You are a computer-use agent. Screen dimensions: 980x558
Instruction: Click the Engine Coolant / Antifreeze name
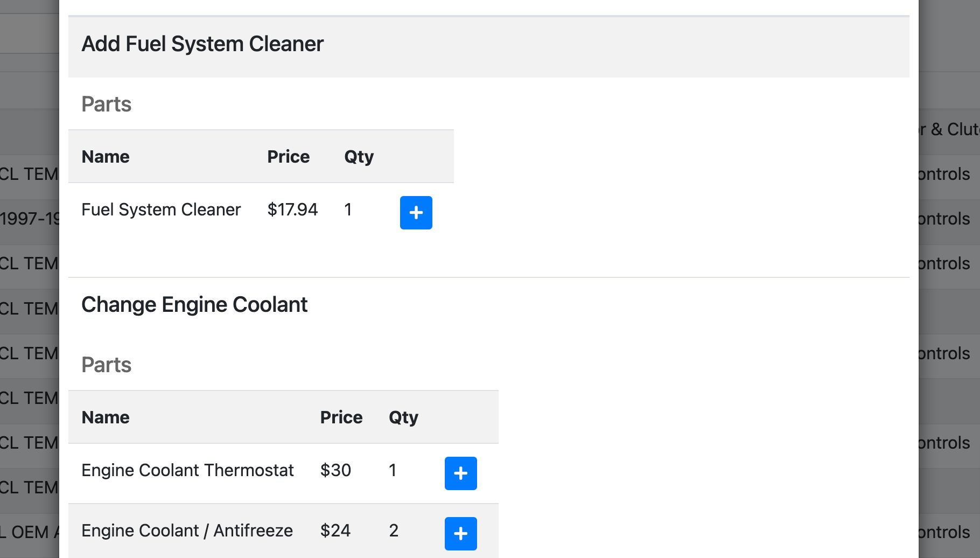187,531
